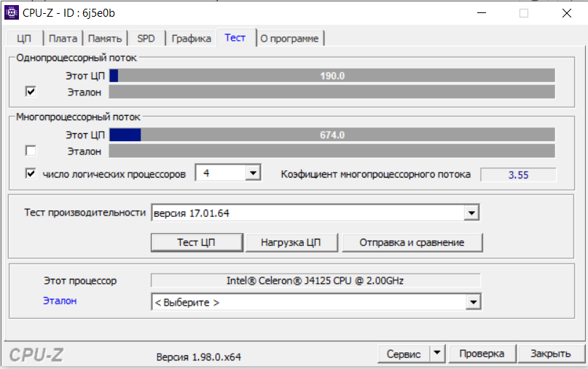This screenshot has height=369, width=588.
Task: Click processor name field Intel Celeron J4125
Action: coord(315,280)
